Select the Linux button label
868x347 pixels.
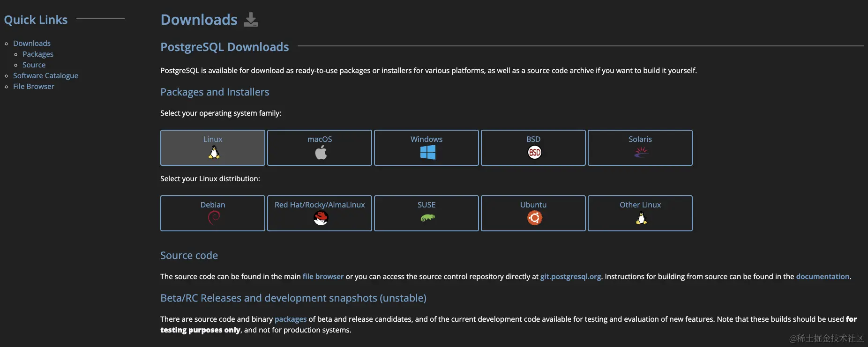point(213,139)
